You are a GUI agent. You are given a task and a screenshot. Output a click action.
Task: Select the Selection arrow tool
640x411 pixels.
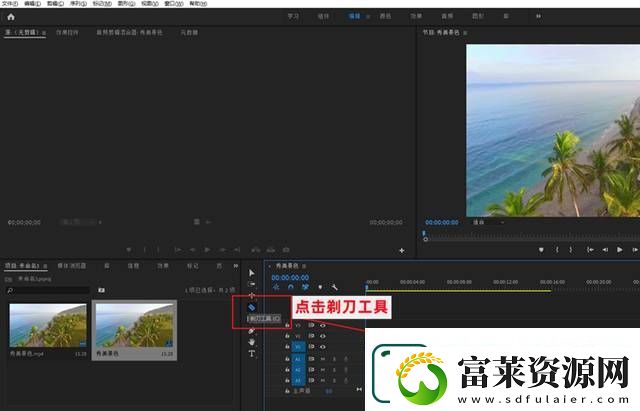[x=251, y=273]
